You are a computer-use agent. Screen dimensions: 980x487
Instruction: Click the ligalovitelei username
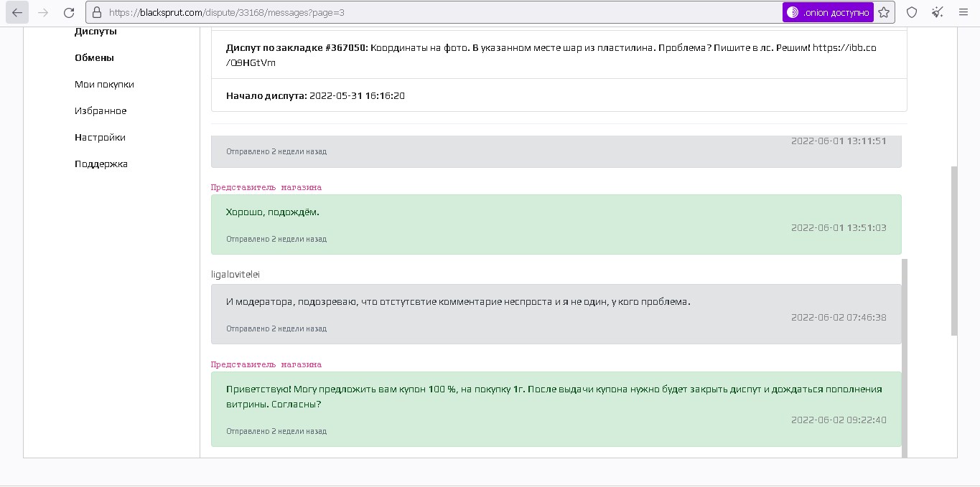235,275
